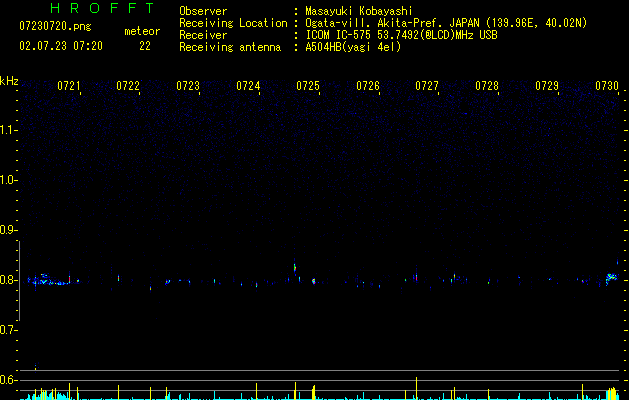The image size is (629, 400).
Task: Click the 0726 time marker
Action: [x=368, y=85]
